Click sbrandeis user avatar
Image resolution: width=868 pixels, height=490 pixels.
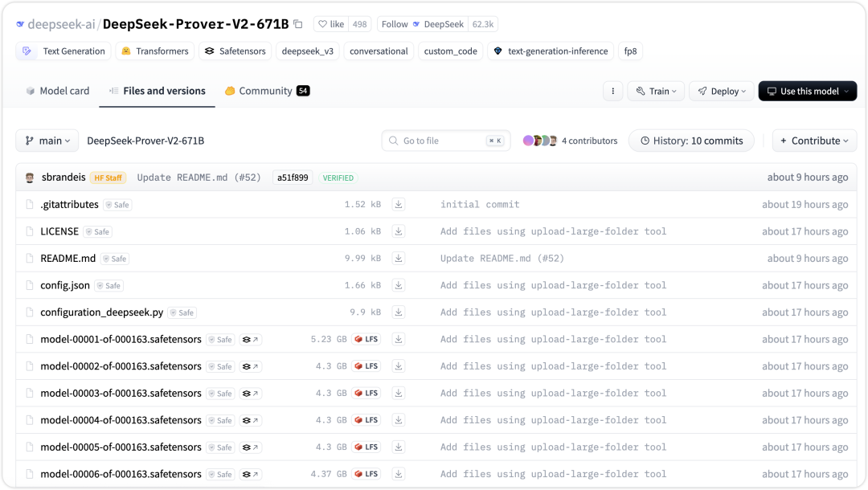(30, 178)
